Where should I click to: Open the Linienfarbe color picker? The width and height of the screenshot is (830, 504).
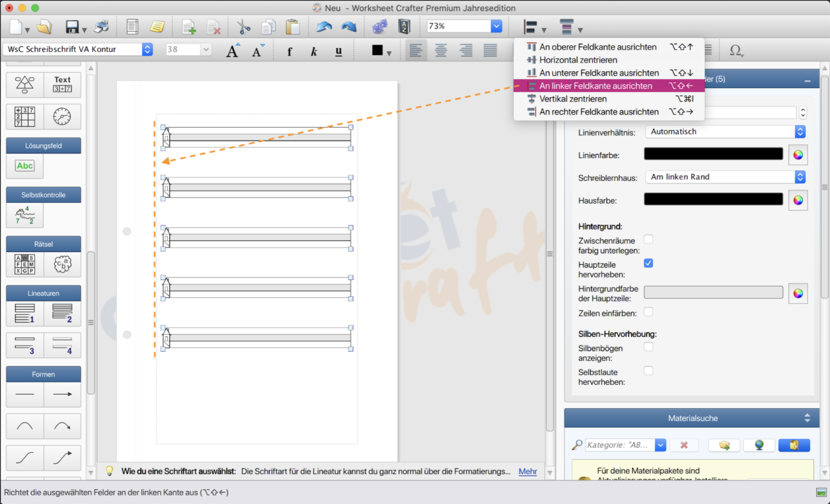(x=798, y=154)
